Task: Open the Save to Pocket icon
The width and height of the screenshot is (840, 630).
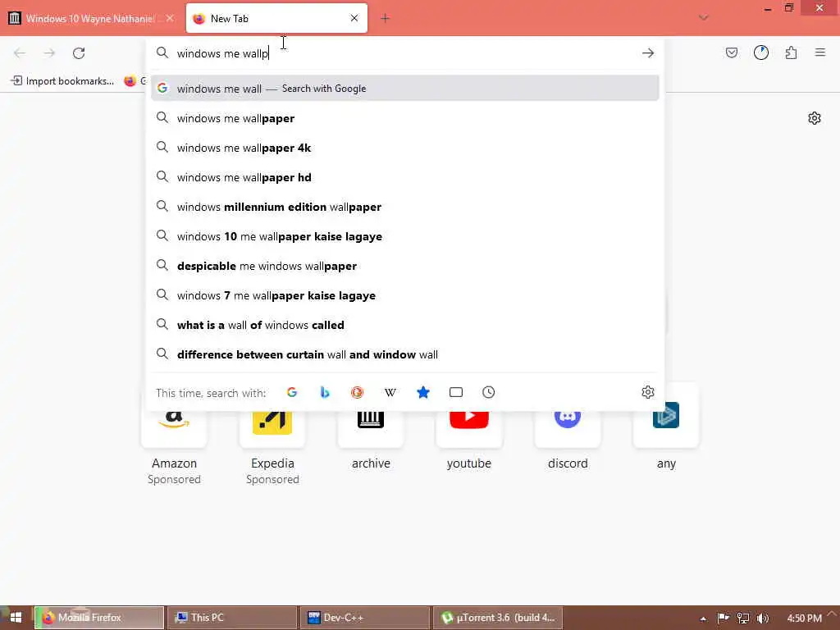Action: [731, 52]
